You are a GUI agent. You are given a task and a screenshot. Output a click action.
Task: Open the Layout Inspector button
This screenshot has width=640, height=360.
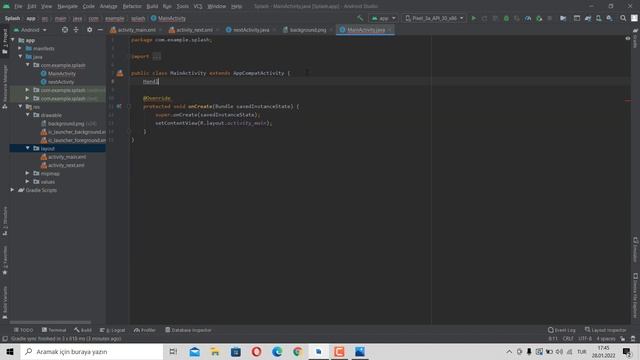[605, 330]
